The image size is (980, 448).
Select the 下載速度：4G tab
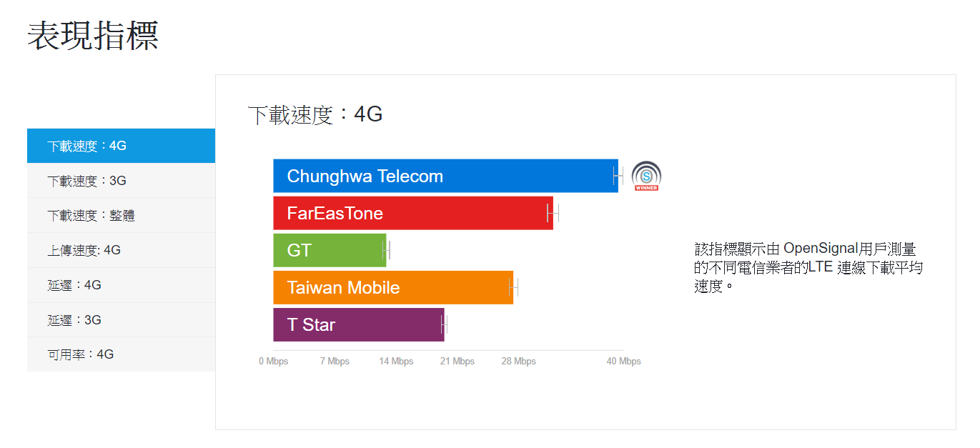121,146
